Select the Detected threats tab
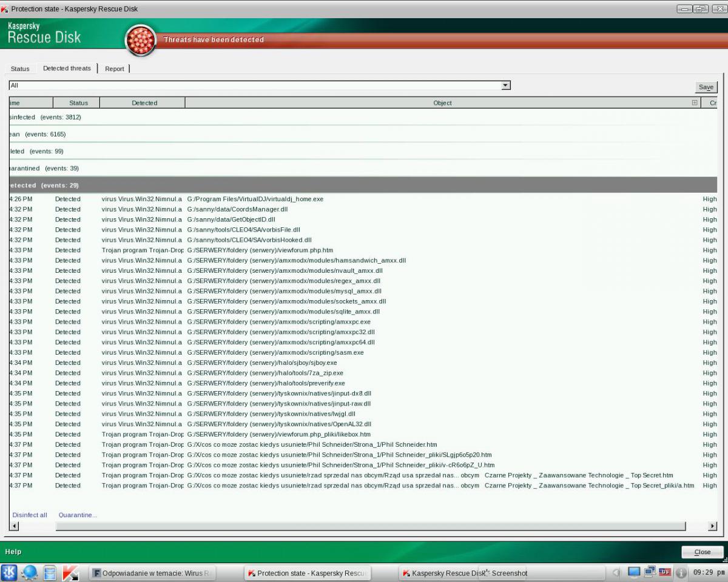Screen dimensions: 728x582 click(67, 68)
